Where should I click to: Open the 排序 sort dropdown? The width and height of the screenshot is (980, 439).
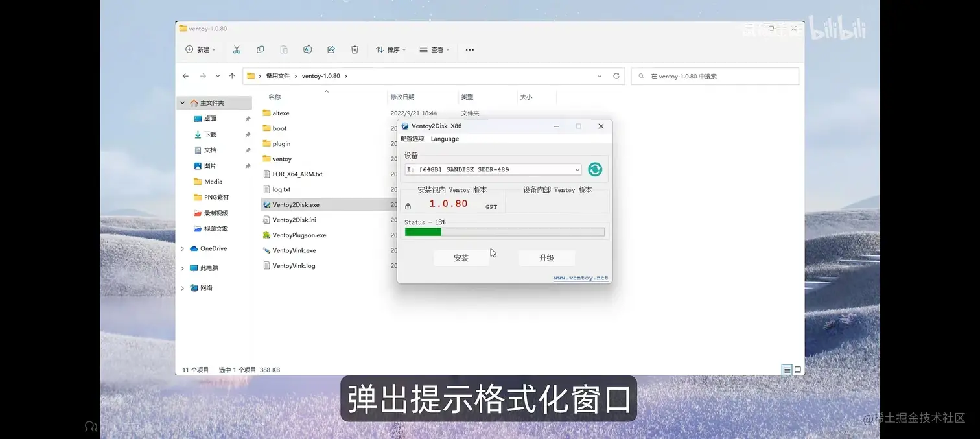point(391,49)
